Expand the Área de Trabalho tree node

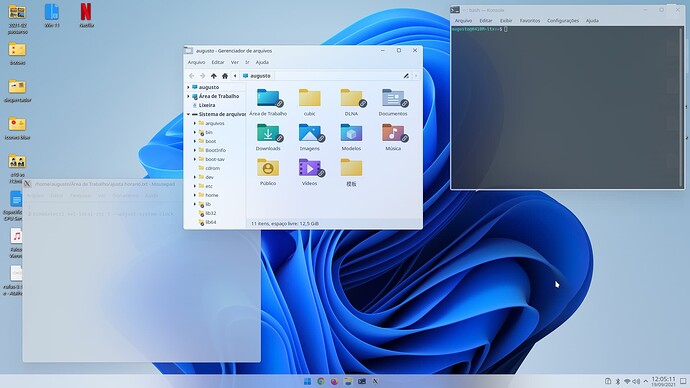point(188,96)
